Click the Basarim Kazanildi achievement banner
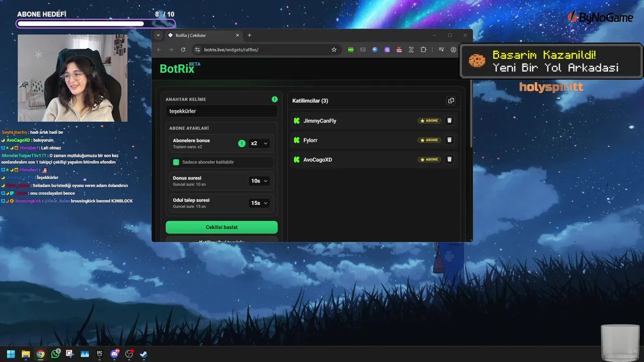This screenshot has height=362, width=644. click(551, 61)
